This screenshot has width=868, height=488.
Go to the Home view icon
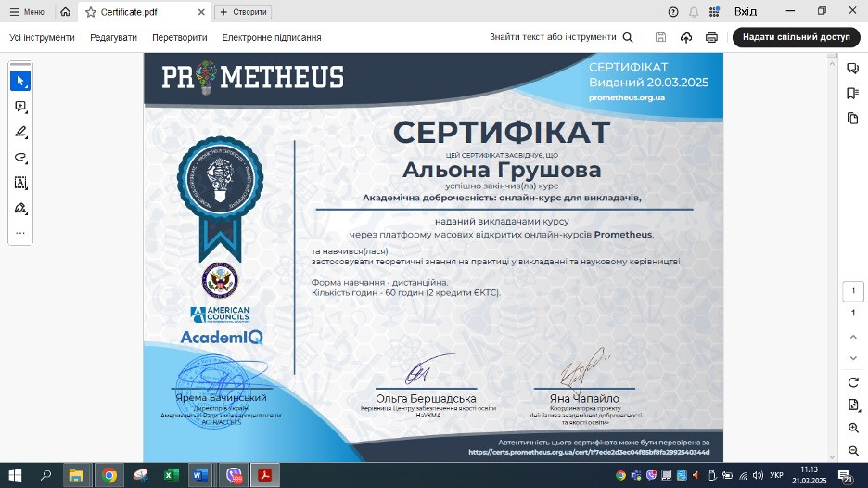(65, 12)
